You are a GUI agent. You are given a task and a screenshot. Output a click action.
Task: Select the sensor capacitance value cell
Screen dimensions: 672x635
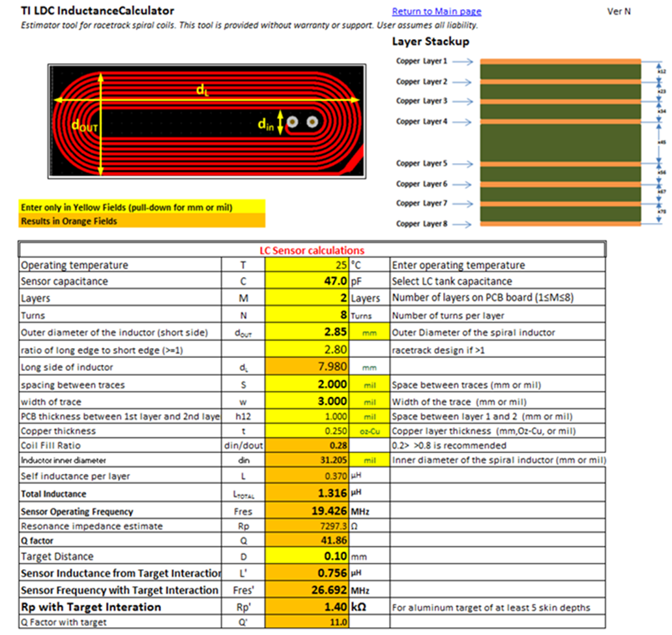306,282
